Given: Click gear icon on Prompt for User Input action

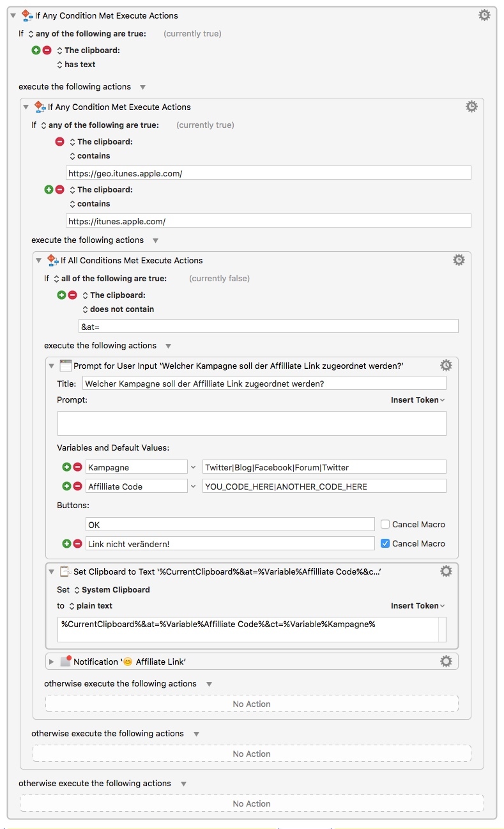Looking at the screenshot, I should (x=446, y=365).
